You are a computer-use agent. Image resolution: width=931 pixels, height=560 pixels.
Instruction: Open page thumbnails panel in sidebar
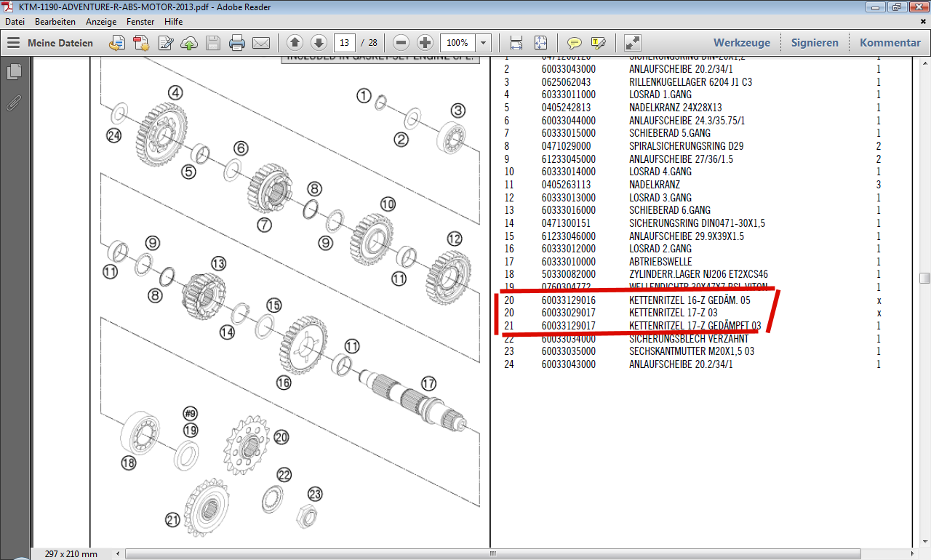14,72
